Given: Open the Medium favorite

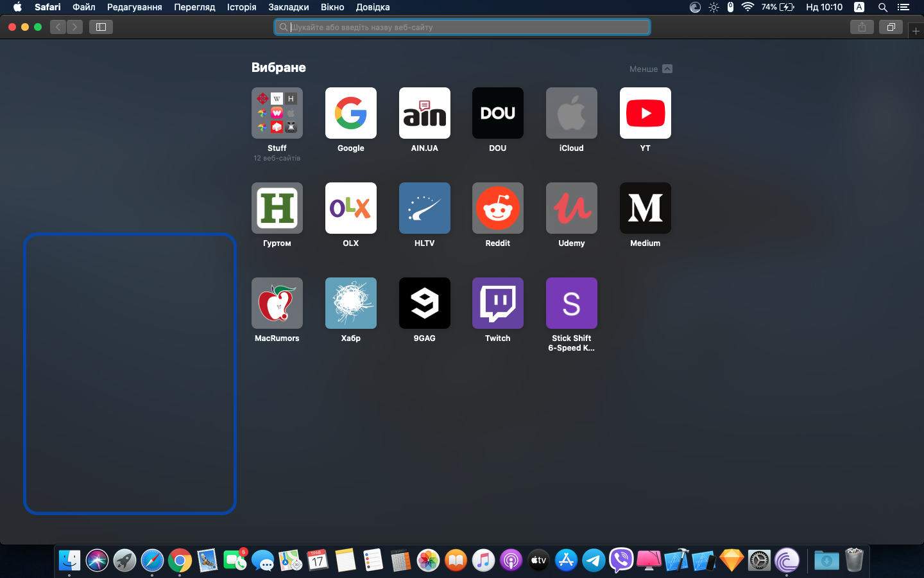Looking at the screenshot, I should [645, 208].
